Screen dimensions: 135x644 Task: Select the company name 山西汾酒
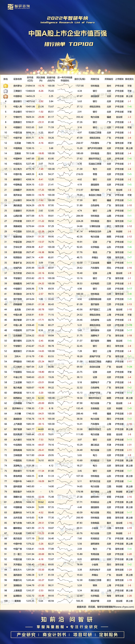pos(18,216)
